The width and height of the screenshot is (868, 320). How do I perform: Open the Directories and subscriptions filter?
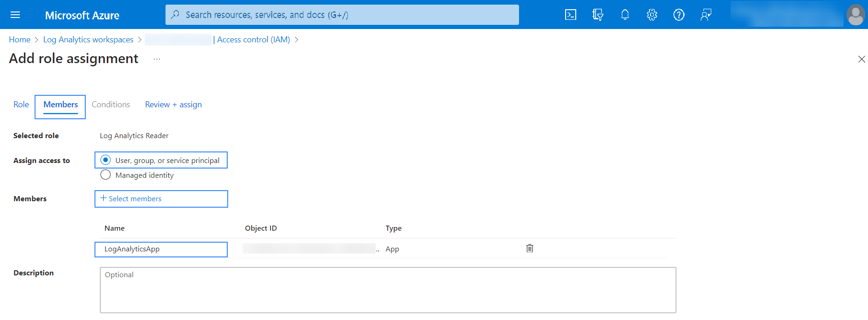[x=597, y=15]
